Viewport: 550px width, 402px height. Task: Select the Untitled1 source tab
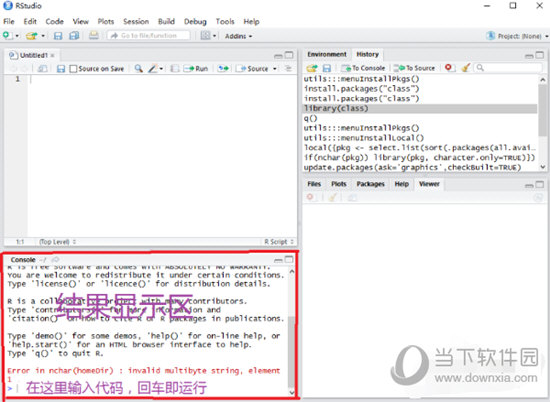[32, 55]
